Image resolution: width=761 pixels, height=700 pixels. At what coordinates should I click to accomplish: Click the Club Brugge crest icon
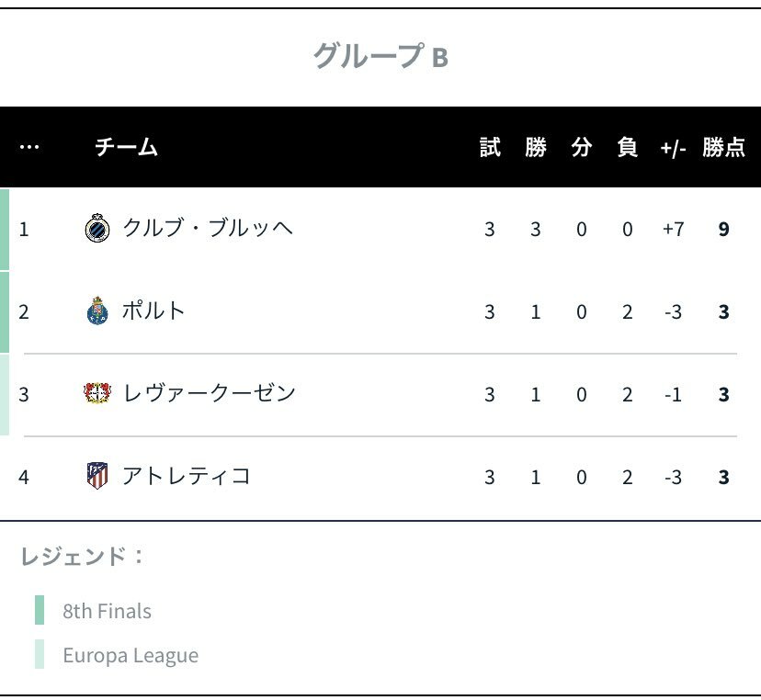coord(97,228)
